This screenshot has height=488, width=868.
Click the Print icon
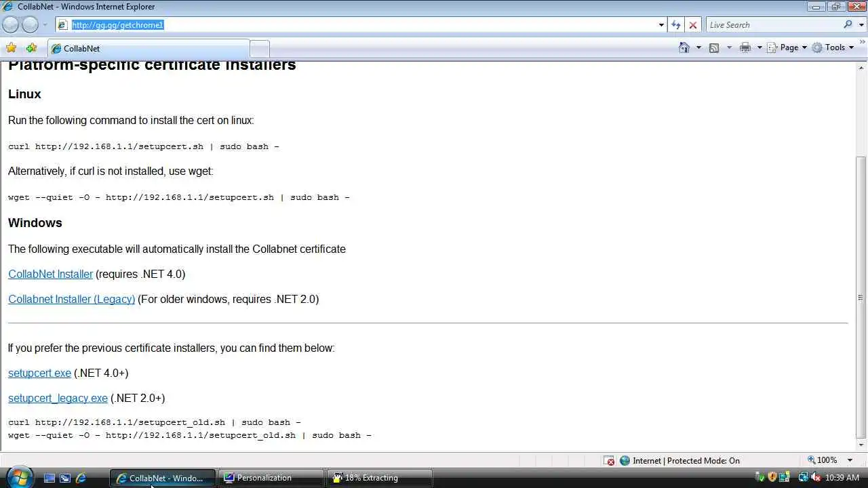point(745,47)
